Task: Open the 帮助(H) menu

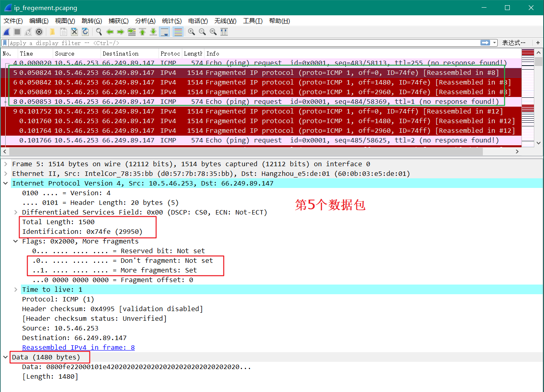Action: (x=280, y=21)
